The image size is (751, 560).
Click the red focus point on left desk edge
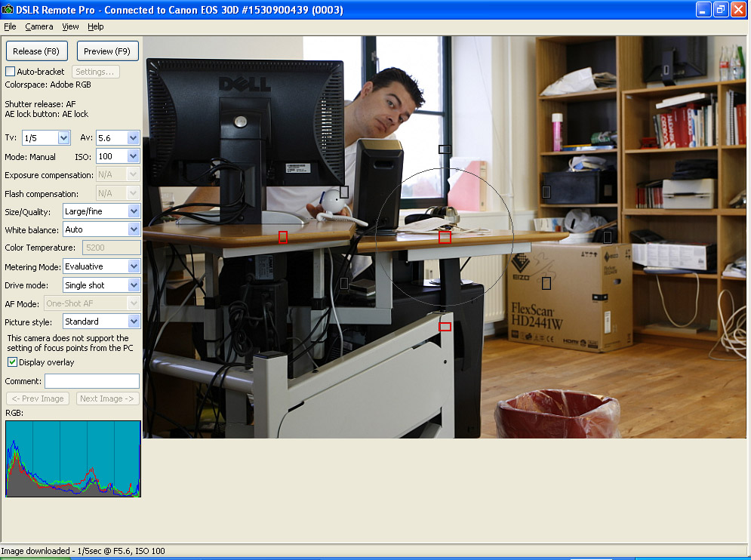[x=283, y=237]
